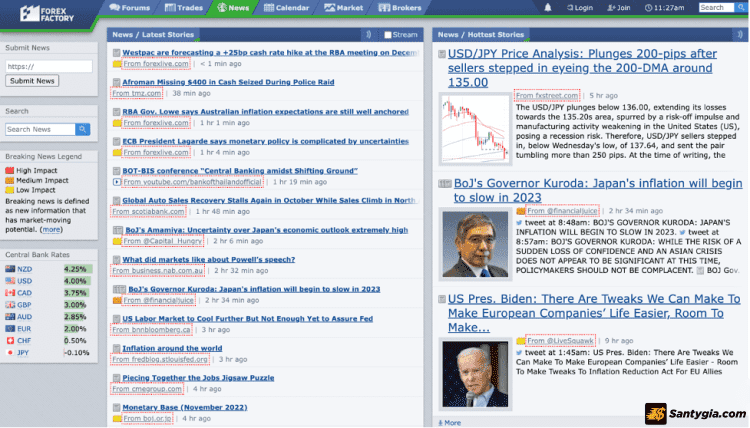Open Afroman Missing $400 story
Screen dimensions: 750x428
pyautogui.click(x=228, y=82)
